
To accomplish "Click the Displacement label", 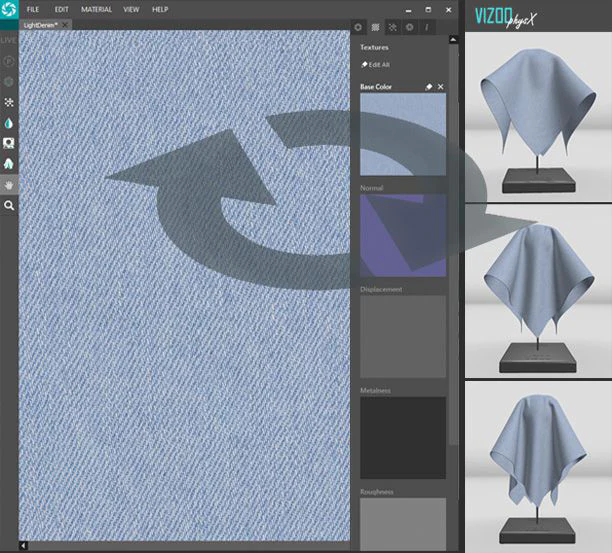I will [381, 290].
